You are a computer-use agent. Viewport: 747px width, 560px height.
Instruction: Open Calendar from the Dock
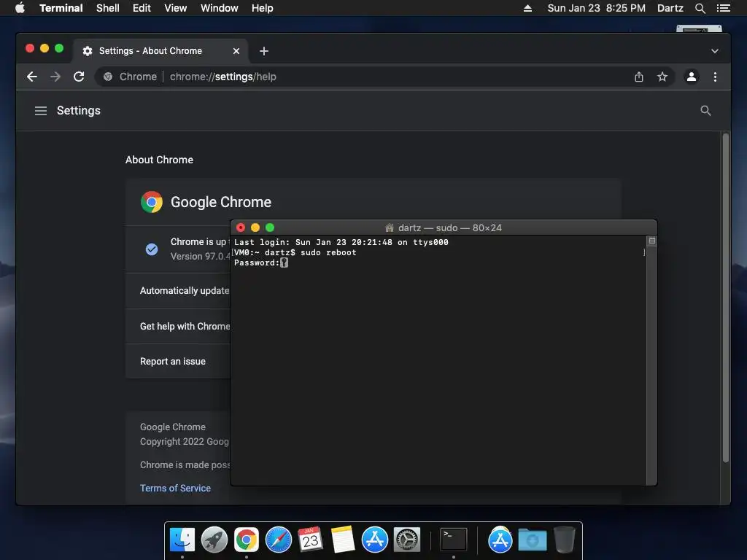click(x=310, y=540)
